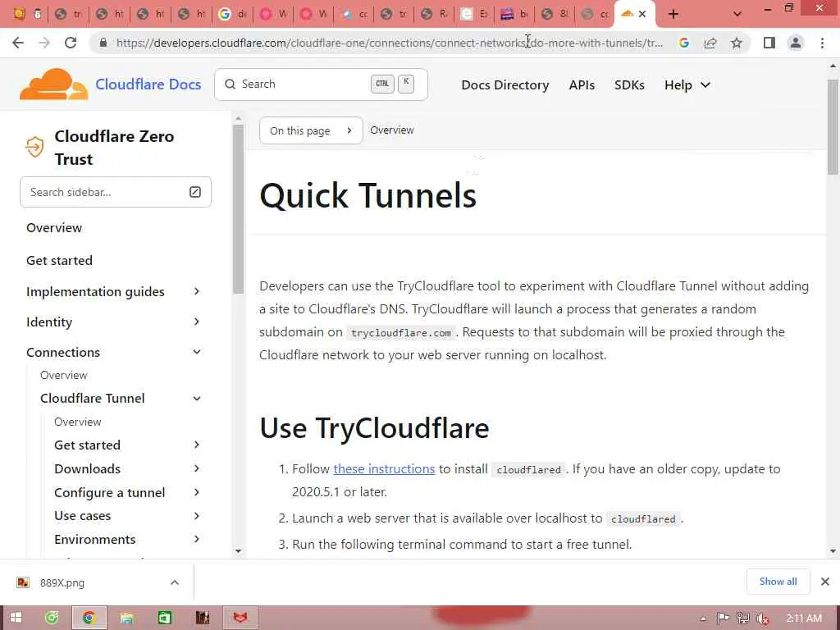Click the Cloudflare Zero Trust shield icon
840x630 pixels.
tap(34, 147)
